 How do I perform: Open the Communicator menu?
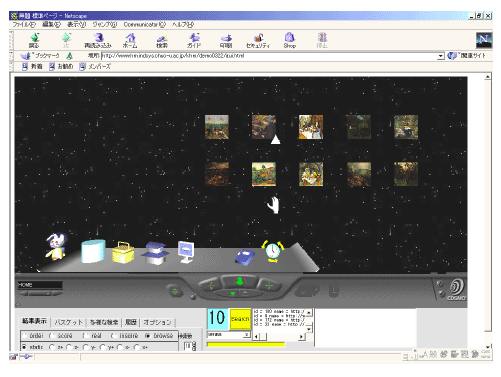[x=144, y=24]
